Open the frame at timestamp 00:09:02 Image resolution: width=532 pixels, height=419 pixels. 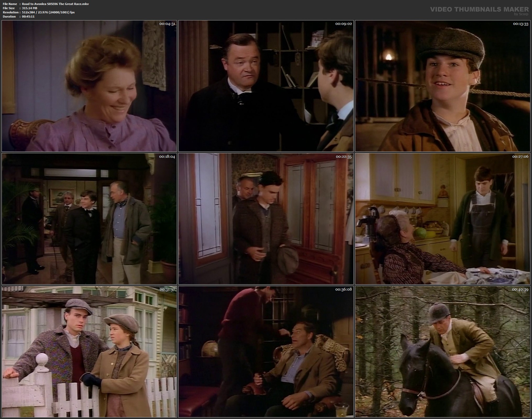coord(266,86)
